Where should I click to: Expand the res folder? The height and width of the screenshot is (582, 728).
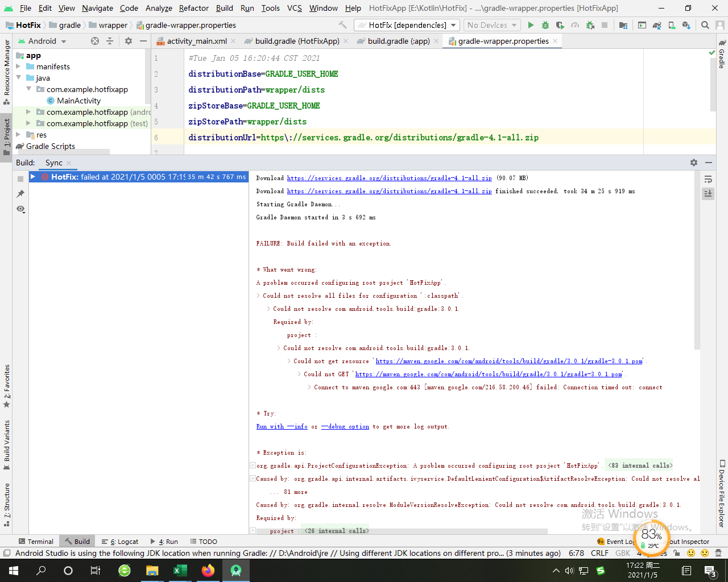point(19,135)
